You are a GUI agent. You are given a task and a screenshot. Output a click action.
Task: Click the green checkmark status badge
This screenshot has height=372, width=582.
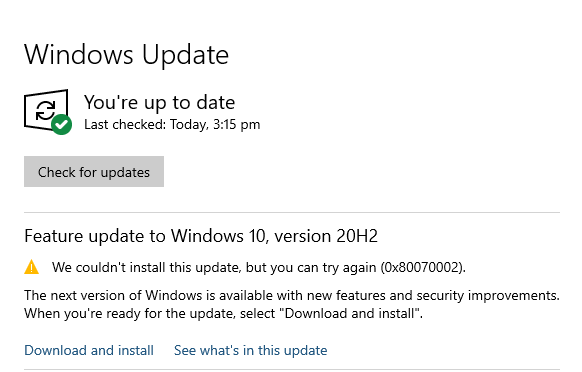pyautogui.click(x=62, y=124)
